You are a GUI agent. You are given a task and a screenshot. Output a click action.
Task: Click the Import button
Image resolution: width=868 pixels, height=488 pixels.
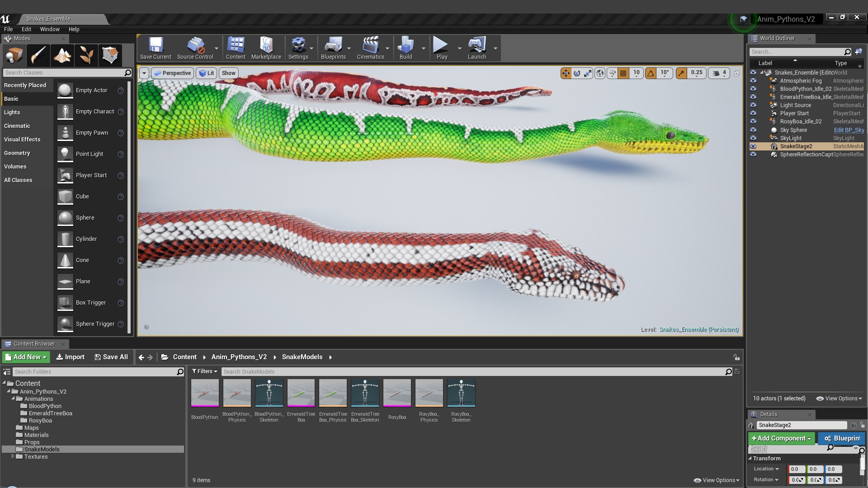[70, 357]
